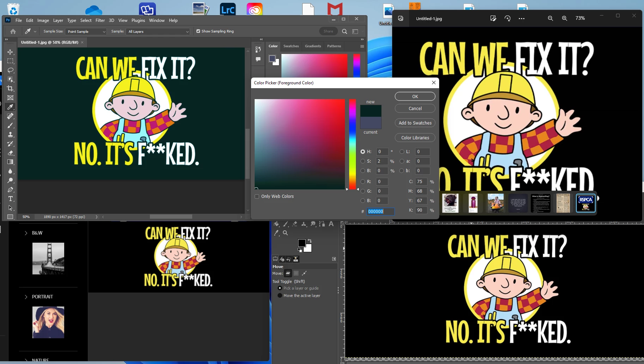The image size is (644, 364).
Task: Swap GIMP foreground and background colors
Action: pyautogui.click(x=310, y=241)
